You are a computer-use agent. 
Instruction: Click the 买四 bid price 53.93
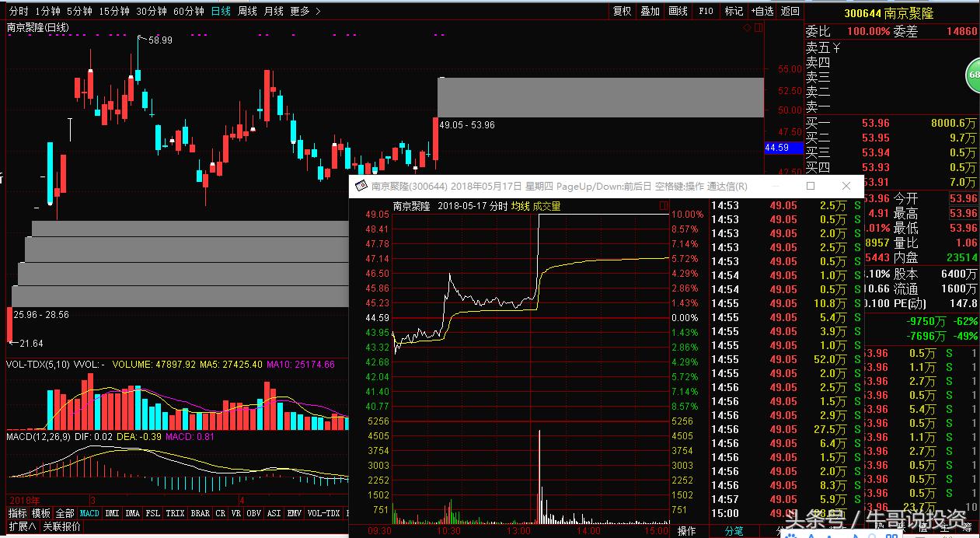(x=876, y=167)
